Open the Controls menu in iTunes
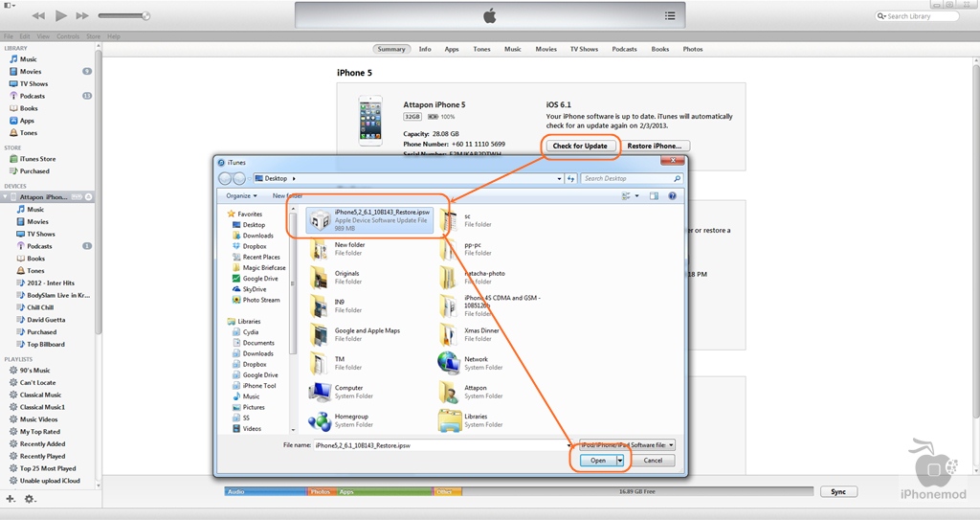 click(68, 36)
